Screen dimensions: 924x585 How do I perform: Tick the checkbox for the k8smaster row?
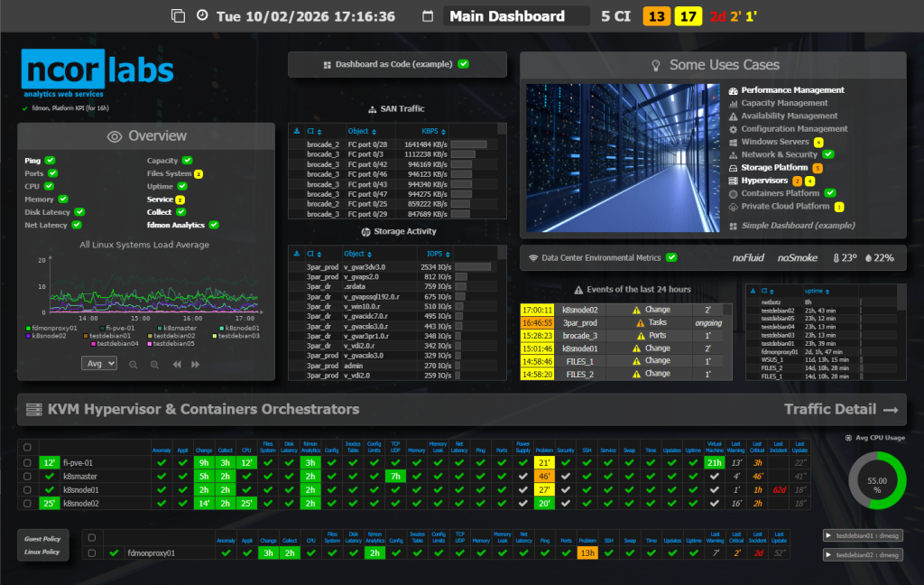point(27,477)
